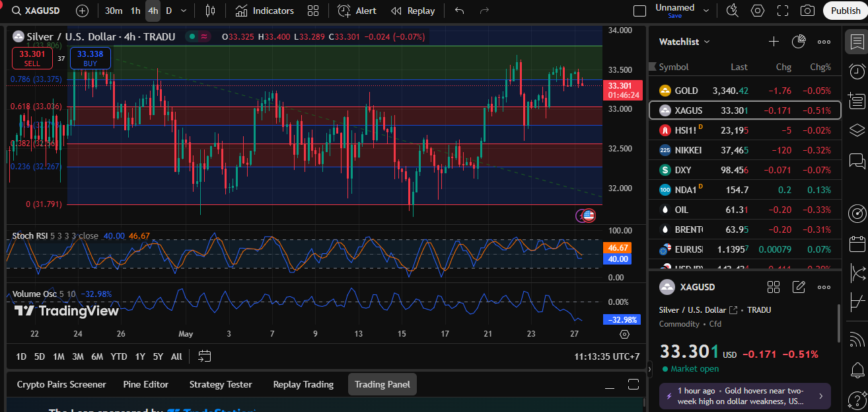Enter fullscreen chart mode

pos(783,11)
